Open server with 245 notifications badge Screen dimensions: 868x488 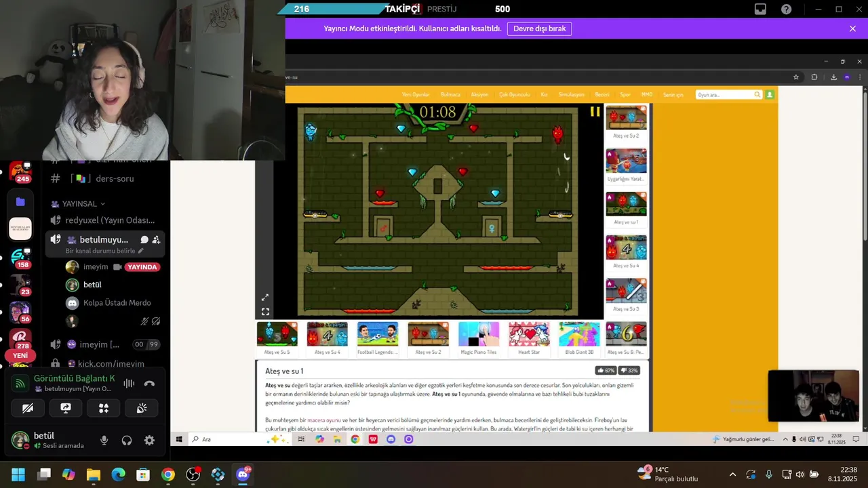coord(20,171)
